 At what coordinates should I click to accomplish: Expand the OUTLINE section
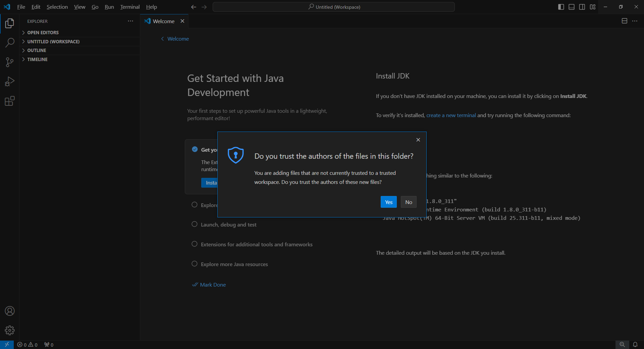[x=37, y=50]
